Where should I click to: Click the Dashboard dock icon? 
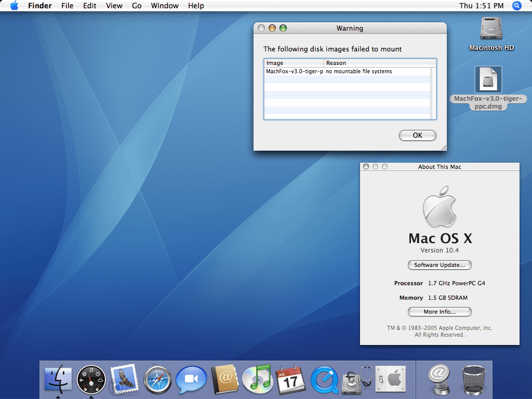point(91,380)
